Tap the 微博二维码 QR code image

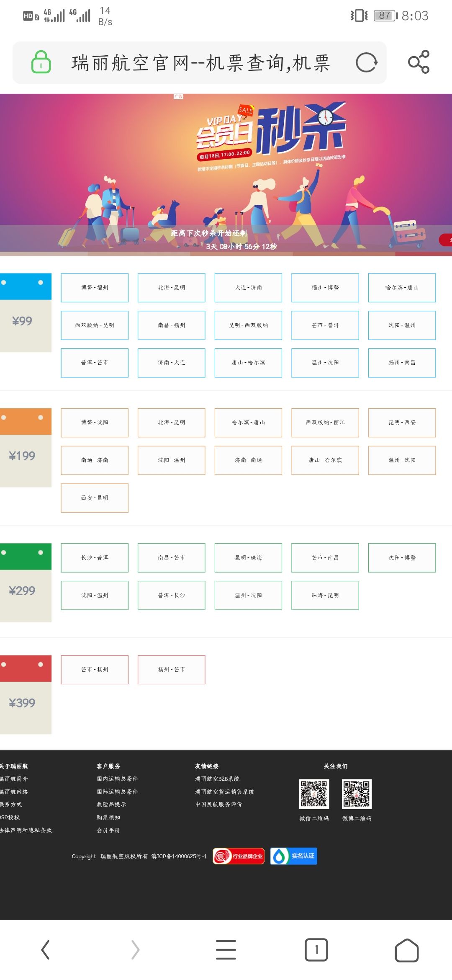tap(357, 794)
